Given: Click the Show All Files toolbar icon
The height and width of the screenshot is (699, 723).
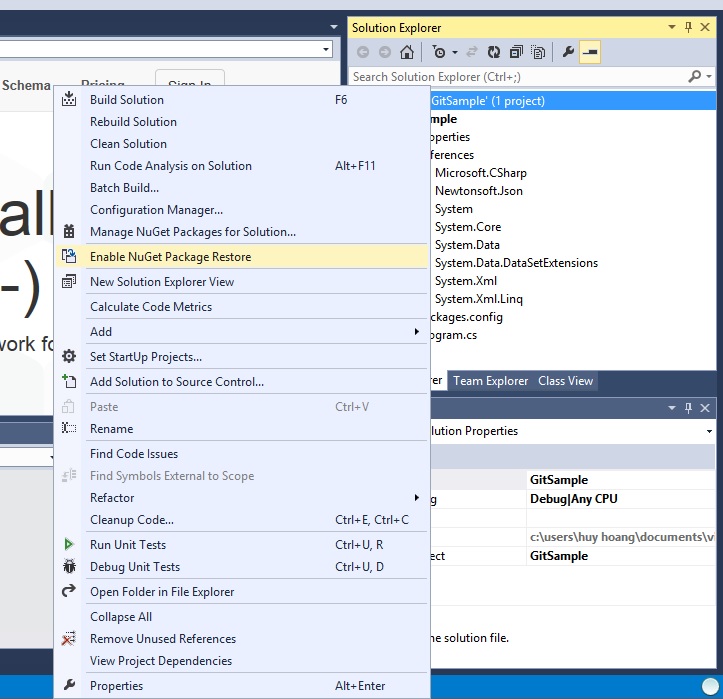Looking at the screenshot, I should tap(539, 52).
